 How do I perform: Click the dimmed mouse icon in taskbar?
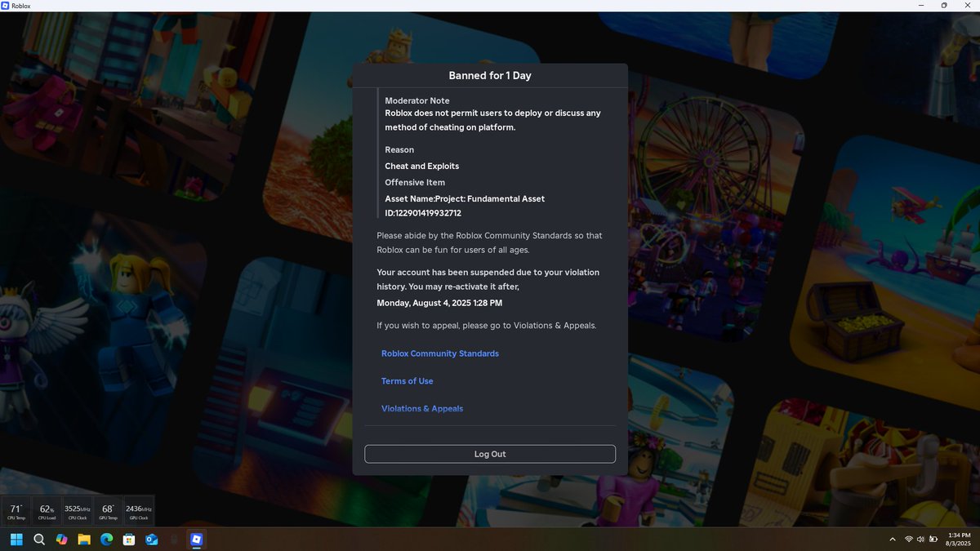[173, 540]
